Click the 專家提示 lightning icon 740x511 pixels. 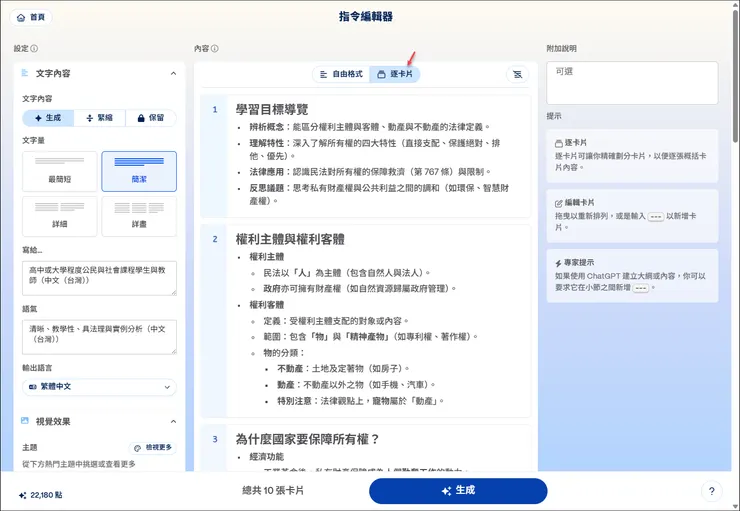[558, 263]
